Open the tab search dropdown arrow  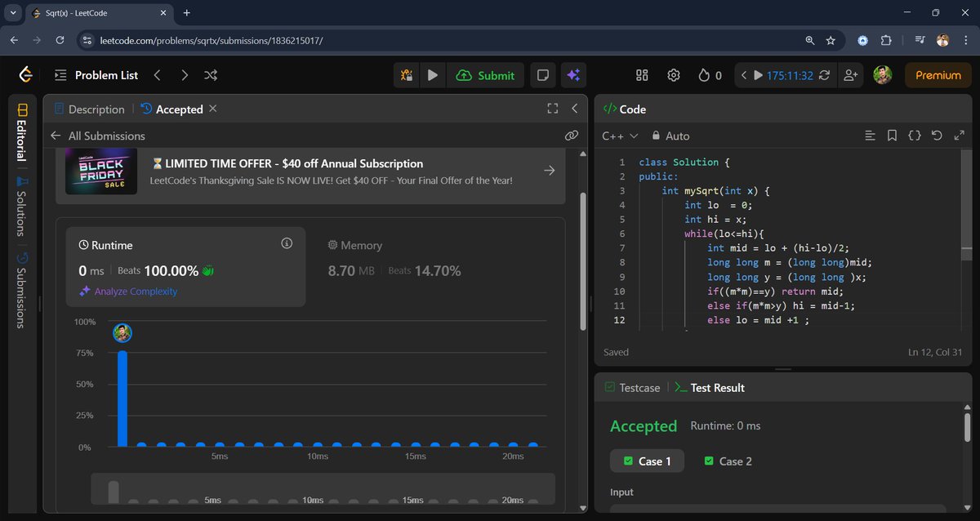13,13
